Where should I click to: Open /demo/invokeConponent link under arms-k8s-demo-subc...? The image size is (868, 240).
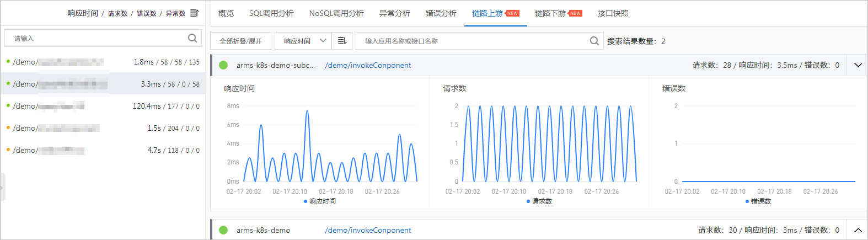(x=368, y=65)
